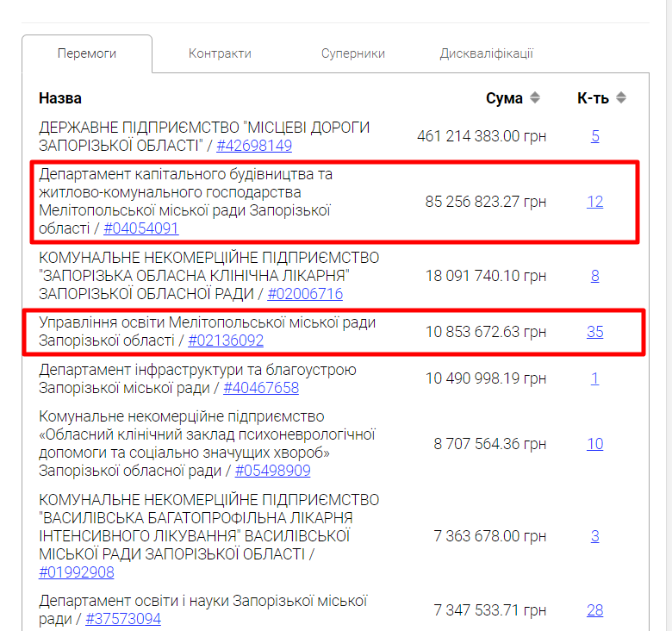Open the Суперники tab
The image size is (672, 631).
tap(353, 53)
